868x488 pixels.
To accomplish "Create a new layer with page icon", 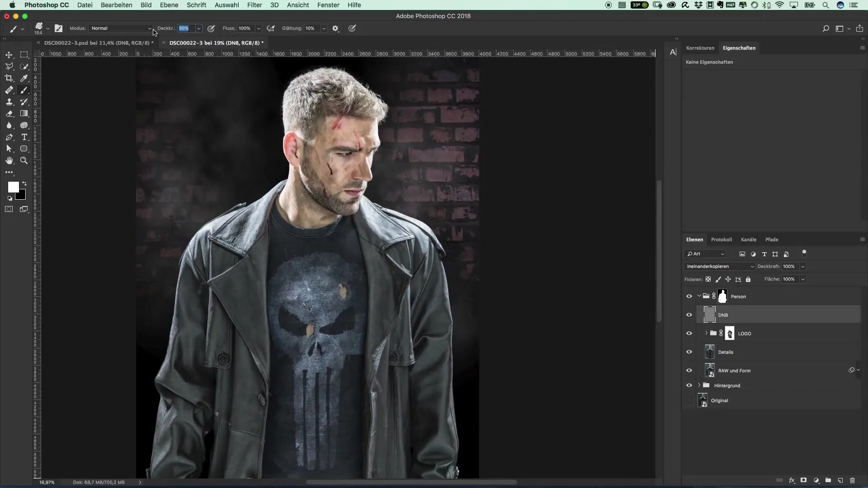I will 840,480.
